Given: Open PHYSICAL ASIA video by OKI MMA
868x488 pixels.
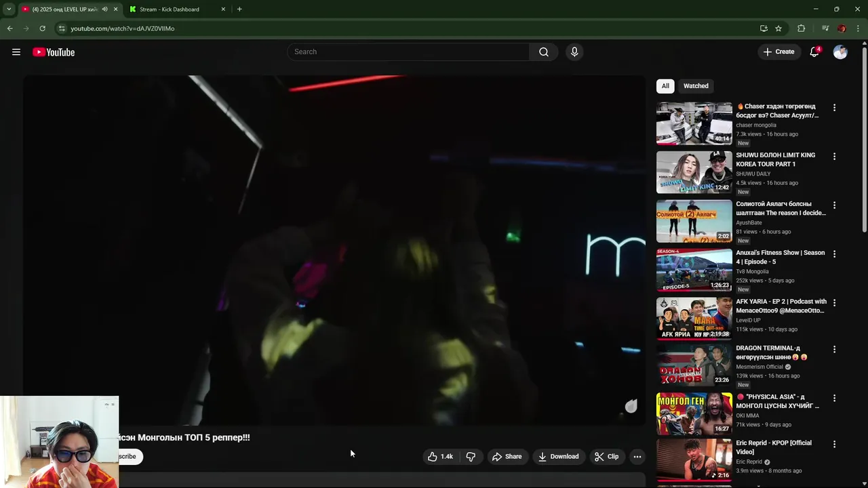Looking at the screenshot, I should click(x=778, y=401).
